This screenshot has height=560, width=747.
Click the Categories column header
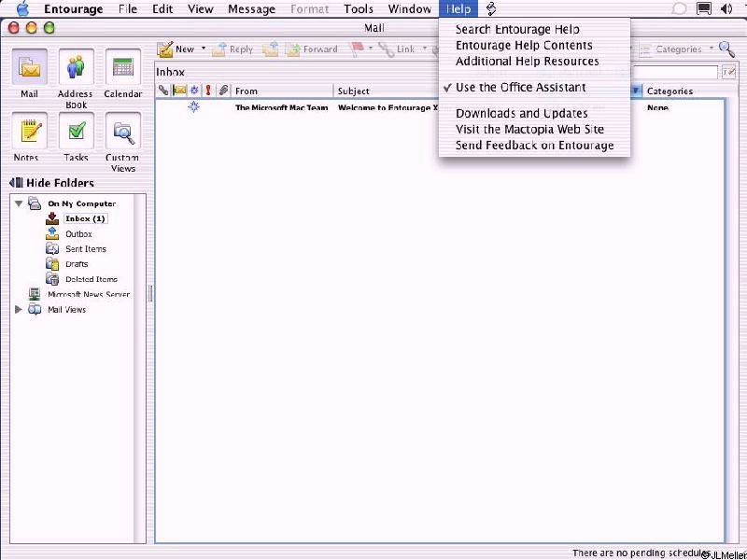[x=684, y=91]
